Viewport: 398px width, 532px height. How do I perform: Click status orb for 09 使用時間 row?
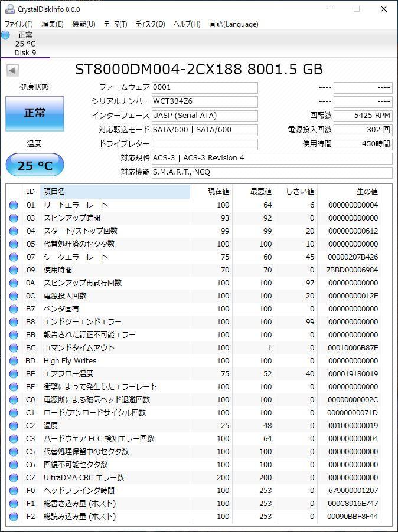click(14, 270)
